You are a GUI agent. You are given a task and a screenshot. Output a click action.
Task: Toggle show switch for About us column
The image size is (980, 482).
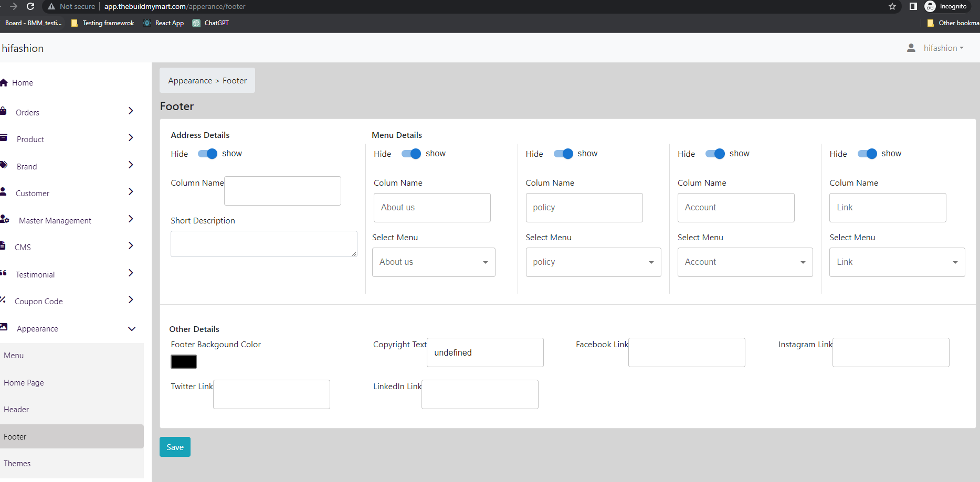point(411,154)
